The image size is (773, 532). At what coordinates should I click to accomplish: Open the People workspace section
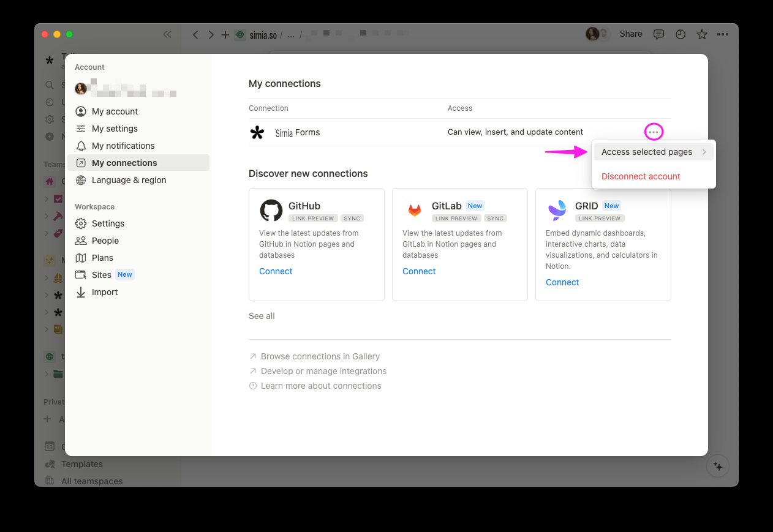point(138,241)
